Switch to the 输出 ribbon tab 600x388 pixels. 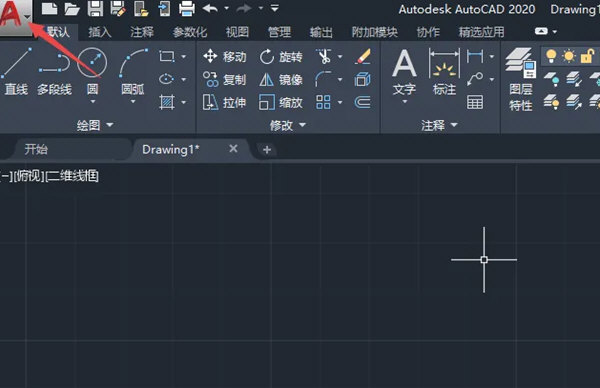(x=321, y=32)
